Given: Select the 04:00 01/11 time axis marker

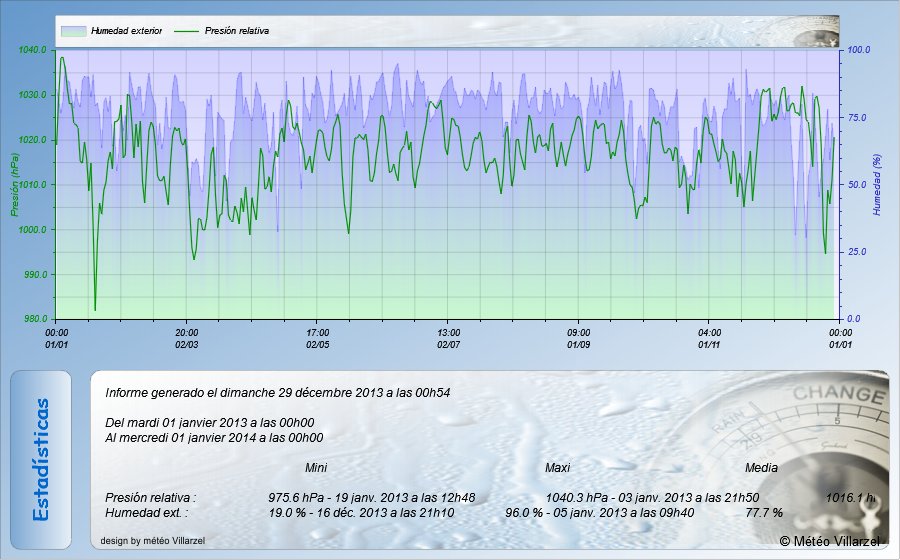Looking at the screenshot, I should point(710,338).
